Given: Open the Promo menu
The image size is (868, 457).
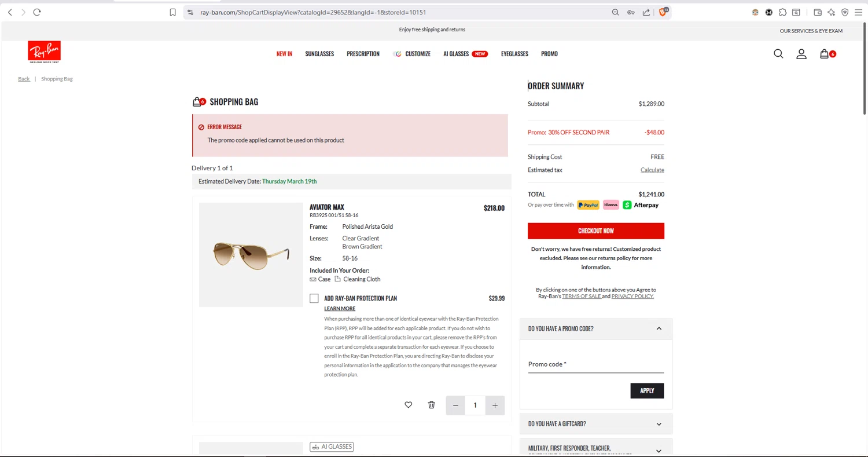Looking at the screenshot, I should click(549, 54).
